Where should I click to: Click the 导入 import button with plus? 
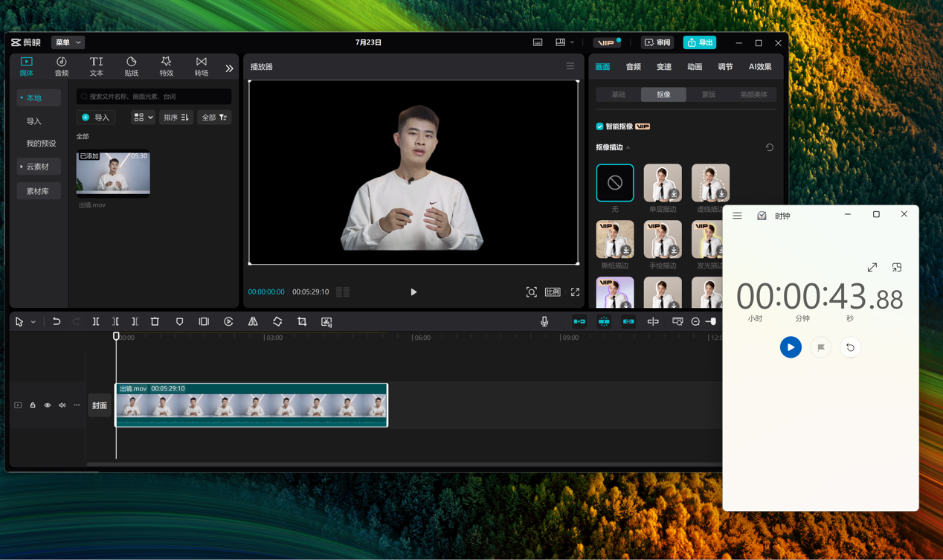96,118
